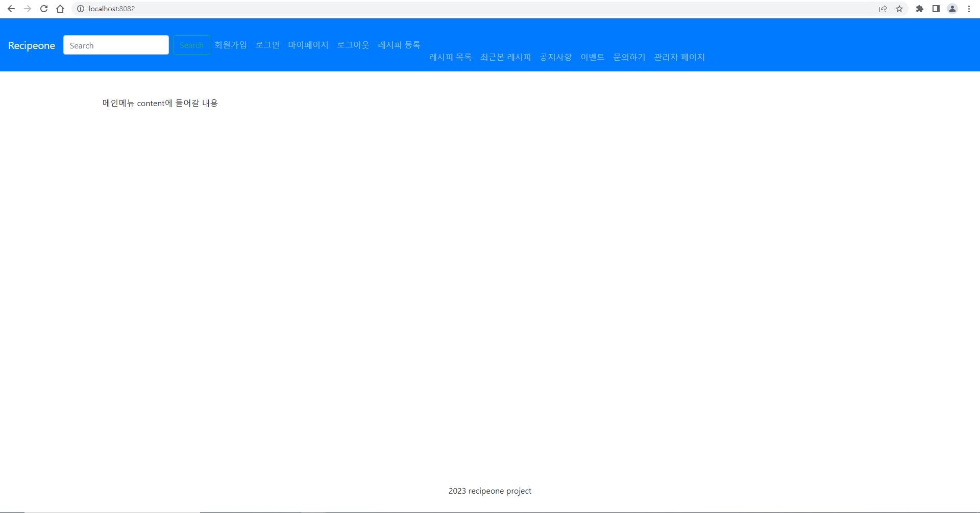Viewport: 980px width, 513px height.
Task: View 최근본 레시피 recently viewed recipes
Action: pyautogui.click(x=506, y=57)
